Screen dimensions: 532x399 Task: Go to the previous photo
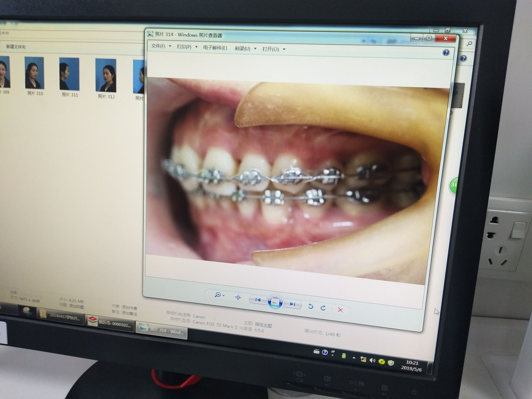coord(258,300)
